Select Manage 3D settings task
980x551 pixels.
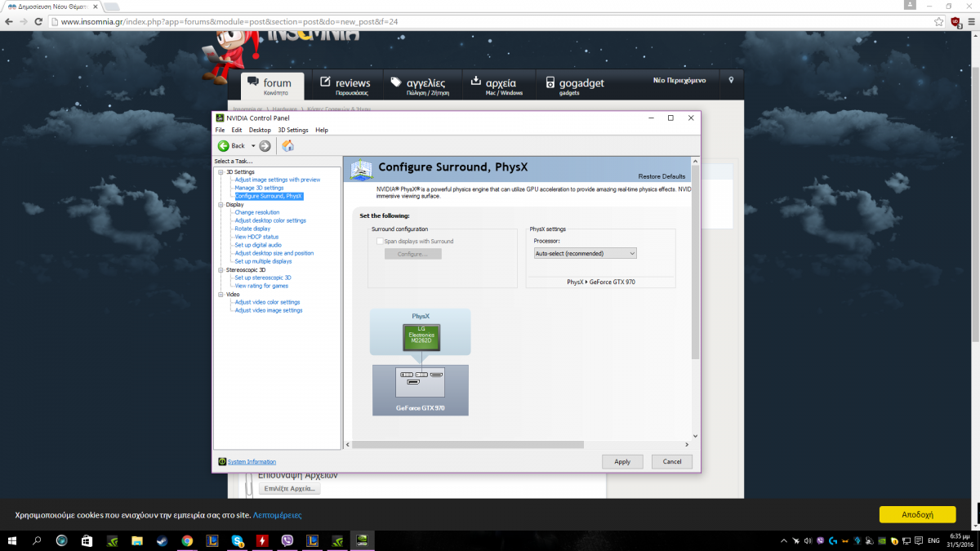click(259, 188)
